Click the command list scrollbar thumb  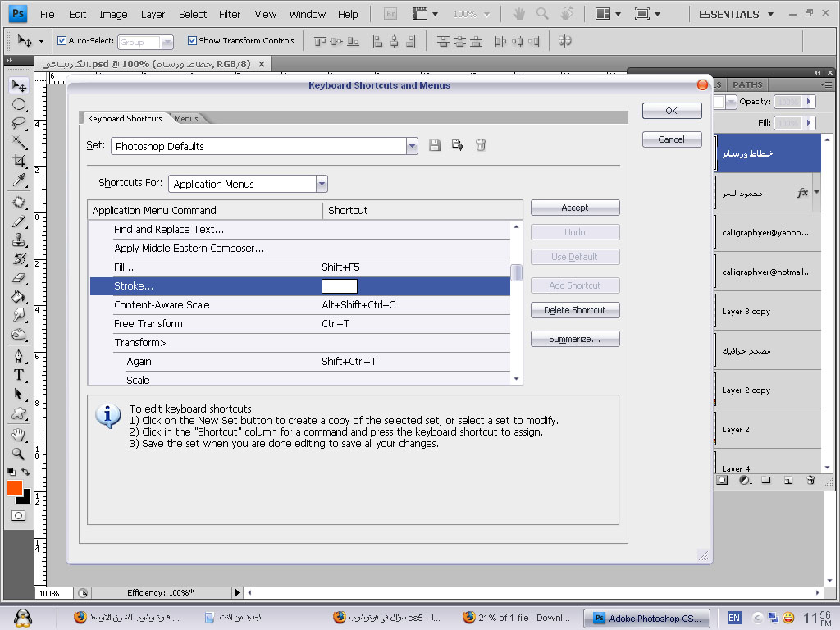pyautogui.click(x=516, y=272)
